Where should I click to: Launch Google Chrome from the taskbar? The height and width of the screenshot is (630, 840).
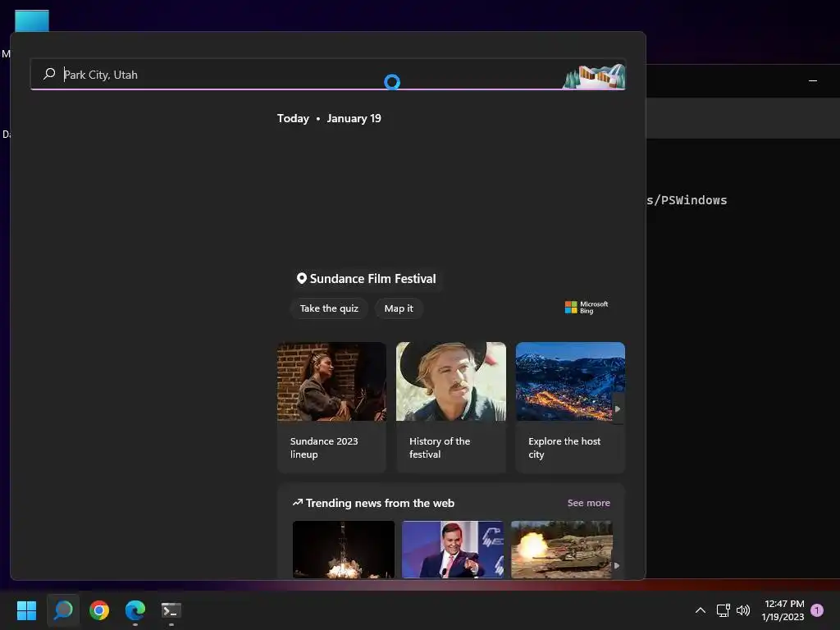tap(99, 610)
